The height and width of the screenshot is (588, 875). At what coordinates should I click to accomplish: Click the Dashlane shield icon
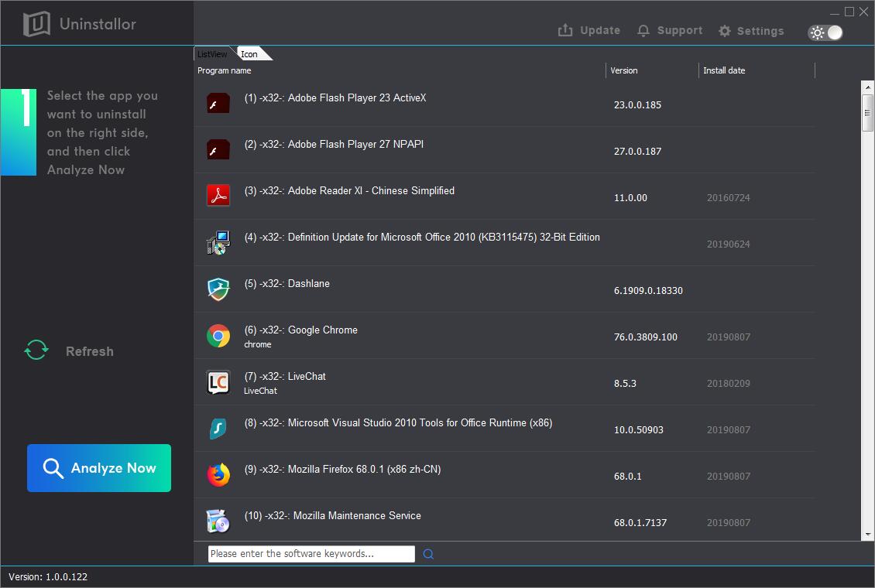coord(218,289)
